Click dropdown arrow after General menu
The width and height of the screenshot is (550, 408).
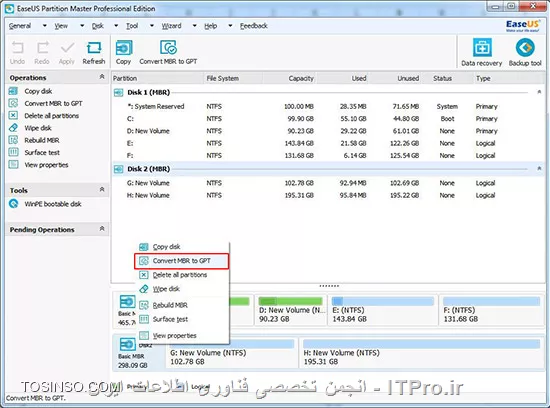coord(45,26)
